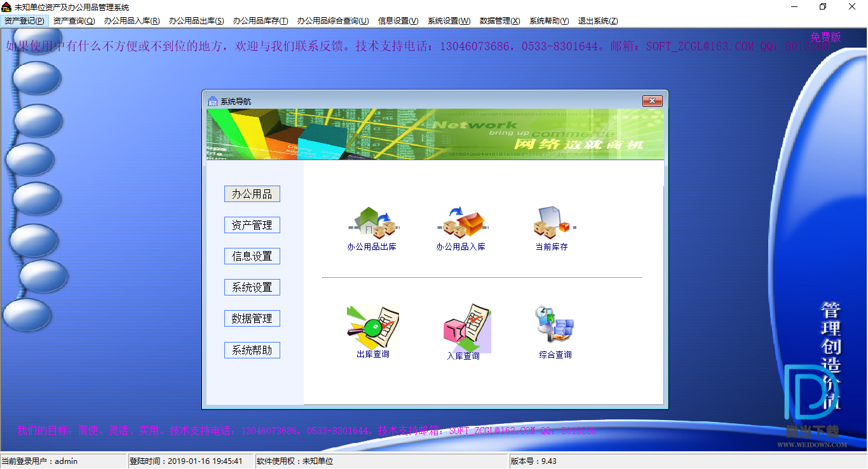868x469 pixels.
Task: Select the 系统设置 navigation button
Action: click(x=252, y=287)
